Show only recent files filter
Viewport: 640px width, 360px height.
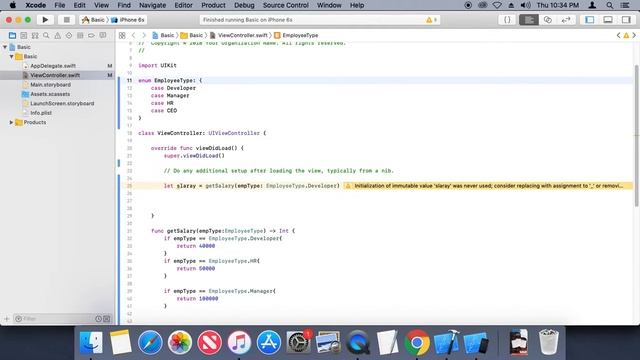click(x=98, y=319)
